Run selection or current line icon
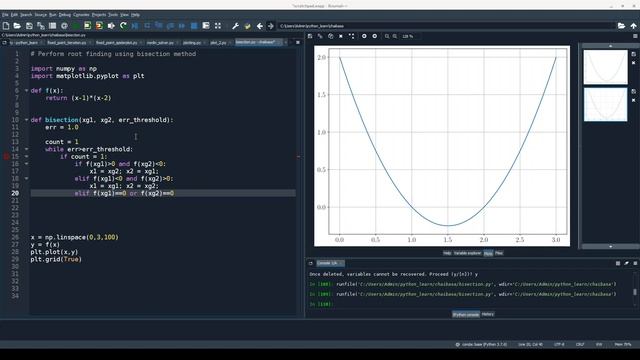640x360 pixels. tap(111, 26)
